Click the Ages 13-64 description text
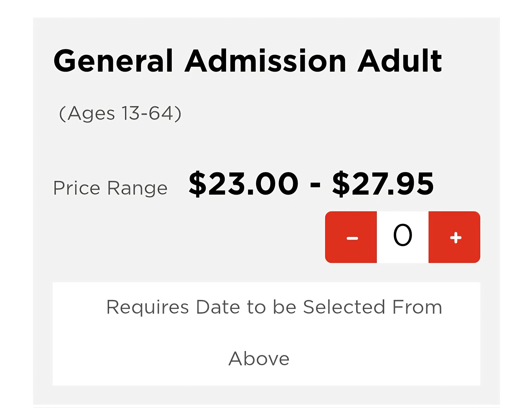532x408 pixels. click(x=120, y=113)
